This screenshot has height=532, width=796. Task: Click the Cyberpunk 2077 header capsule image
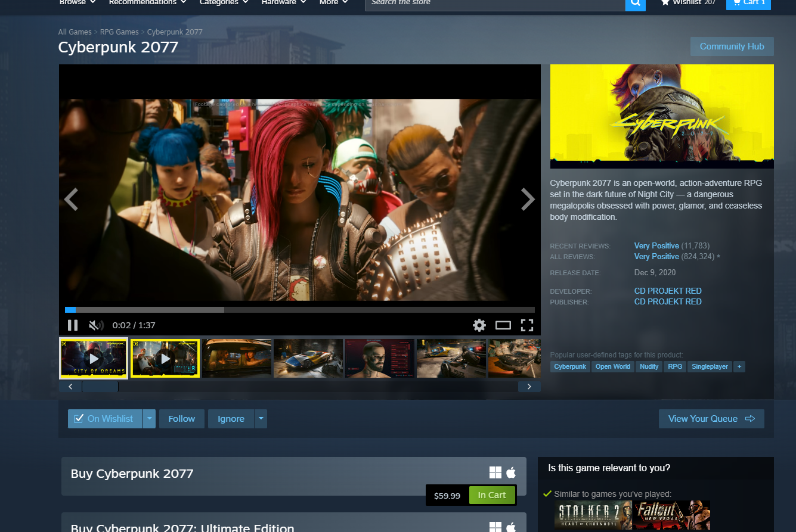[662, 116]
